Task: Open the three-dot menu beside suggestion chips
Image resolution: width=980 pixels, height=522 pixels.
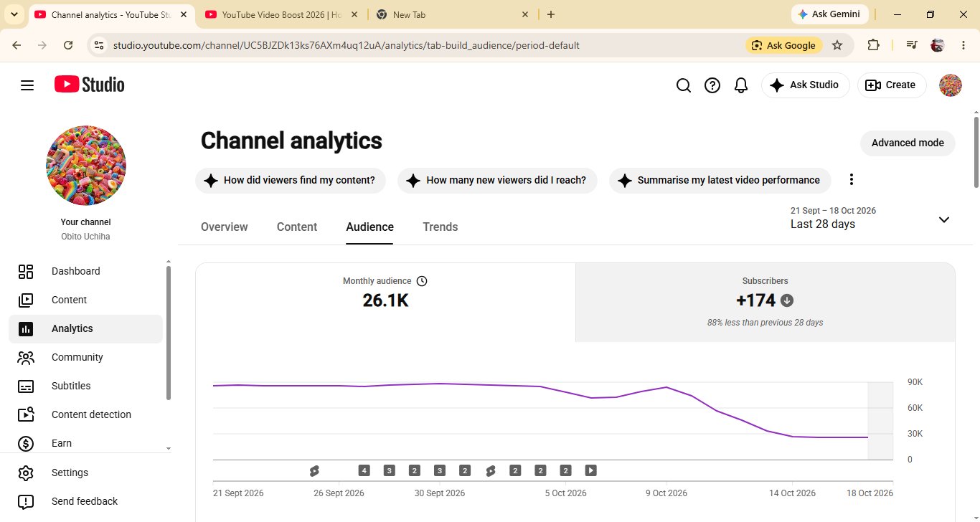Action: tap(852, 179)
